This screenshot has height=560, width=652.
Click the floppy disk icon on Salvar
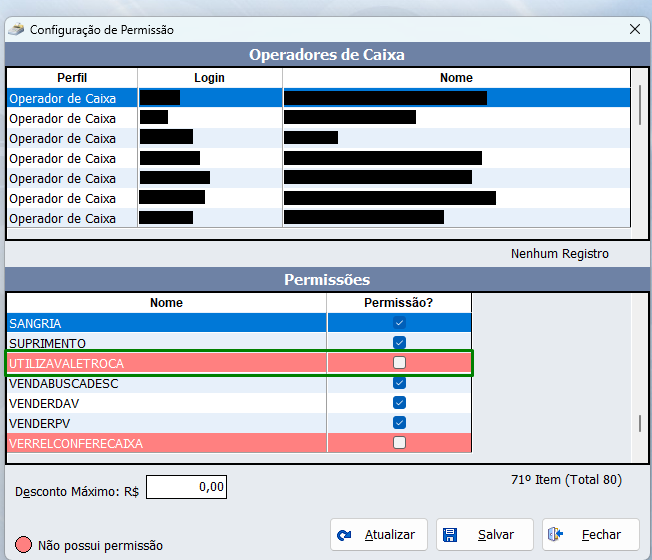[450, 535]
